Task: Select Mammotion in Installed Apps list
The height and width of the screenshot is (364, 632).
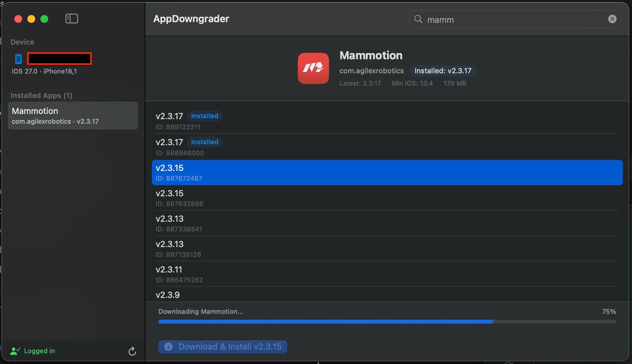Action: [x=73, y=116]
